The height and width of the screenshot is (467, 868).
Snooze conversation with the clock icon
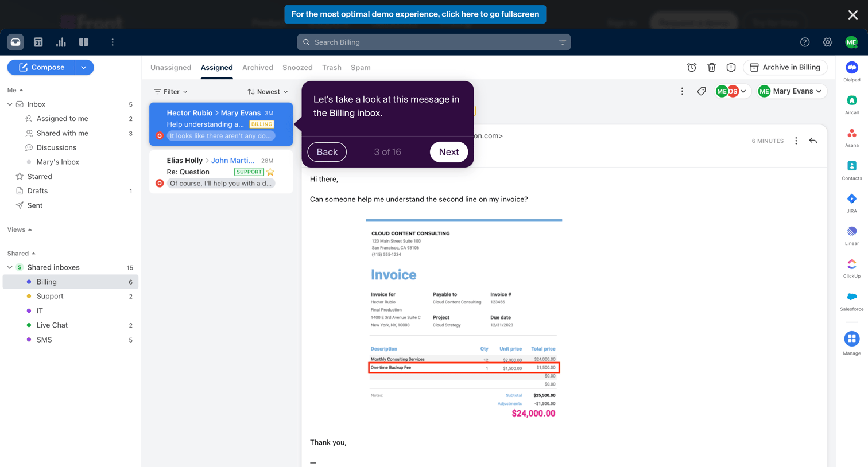pyautogui.click(x=692, y=67)
